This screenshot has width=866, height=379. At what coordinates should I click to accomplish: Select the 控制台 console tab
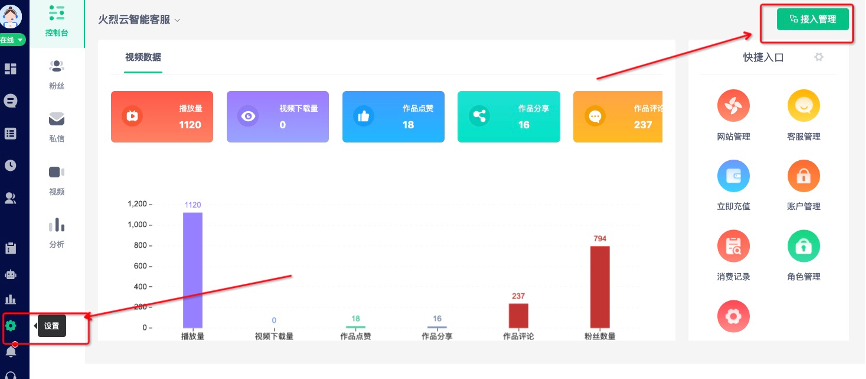[x=57, y=20]
